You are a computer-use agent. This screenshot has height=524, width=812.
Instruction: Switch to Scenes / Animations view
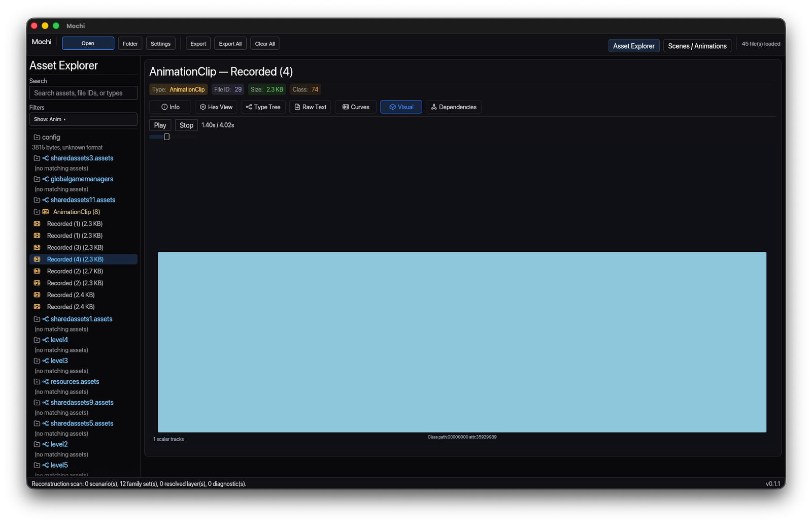coord(697,46)
